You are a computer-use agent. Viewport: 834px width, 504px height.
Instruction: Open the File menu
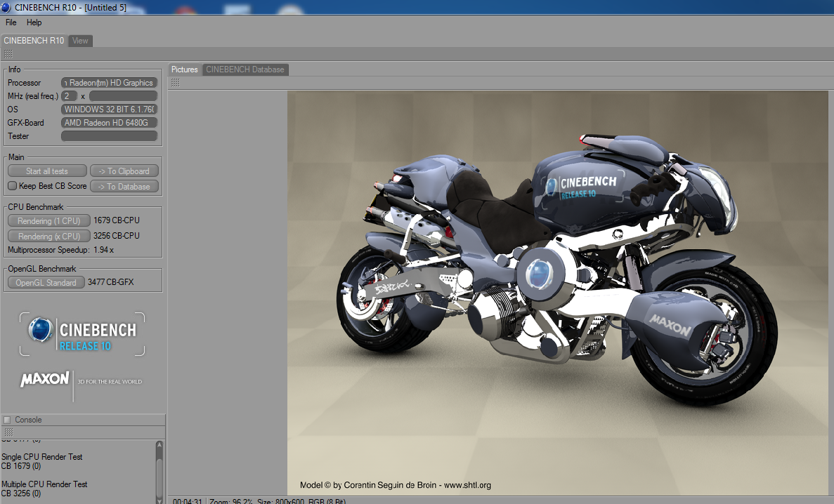click(11, 22)
